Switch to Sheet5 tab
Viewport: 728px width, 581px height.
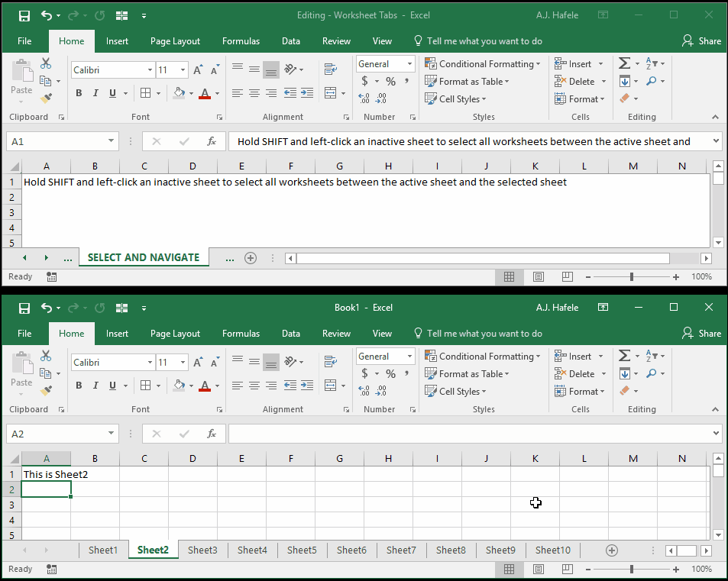pos(302,550)
